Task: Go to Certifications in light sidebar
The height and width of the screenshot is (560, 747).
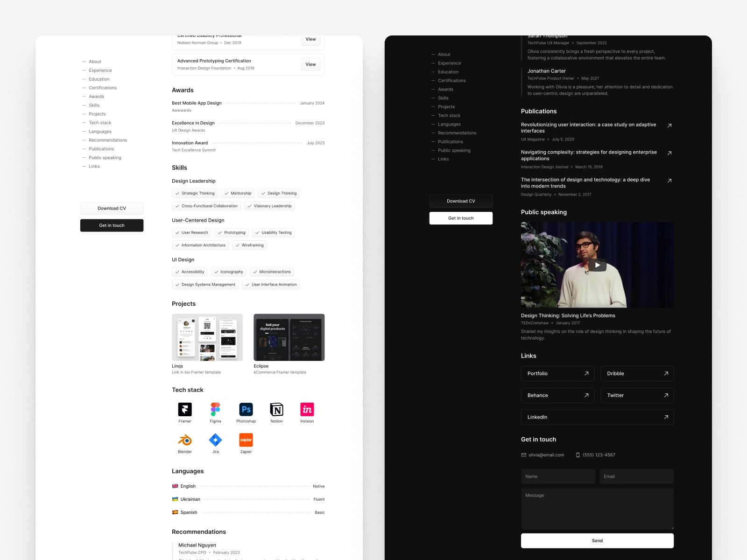Action: point(103,88)
